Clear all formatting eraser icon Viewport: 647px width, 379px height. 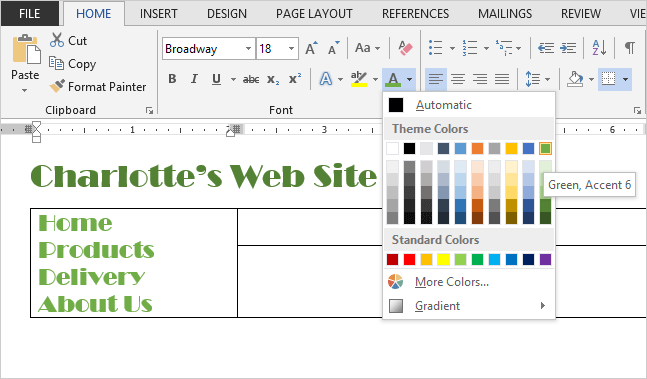(x=405, y=48)
